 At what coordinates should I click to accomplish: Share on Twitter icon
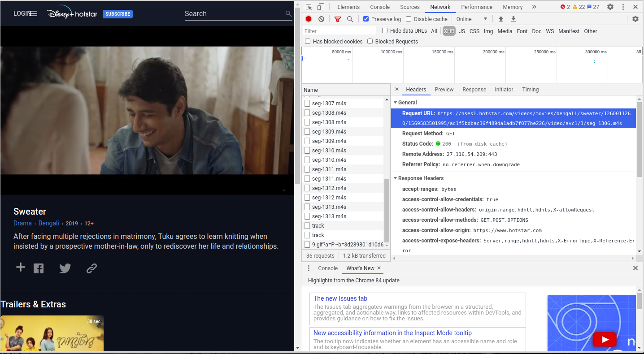(x=65, y=268)
